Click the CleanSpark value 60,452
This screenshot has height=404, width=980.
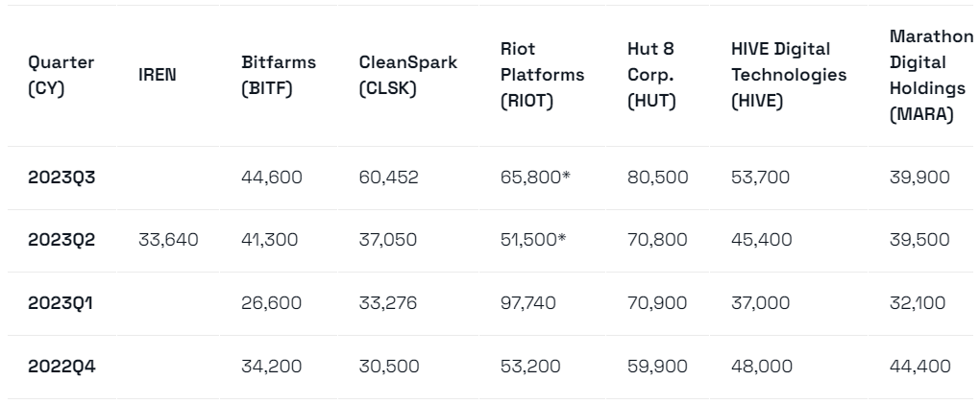click(389, 177)
